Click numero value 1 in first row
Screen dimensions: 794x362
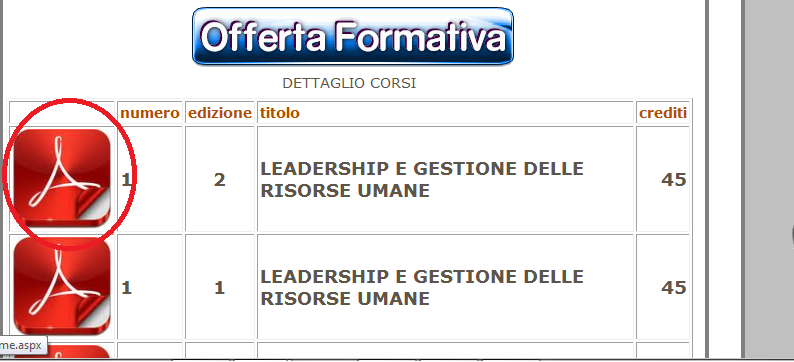point(127,179)
